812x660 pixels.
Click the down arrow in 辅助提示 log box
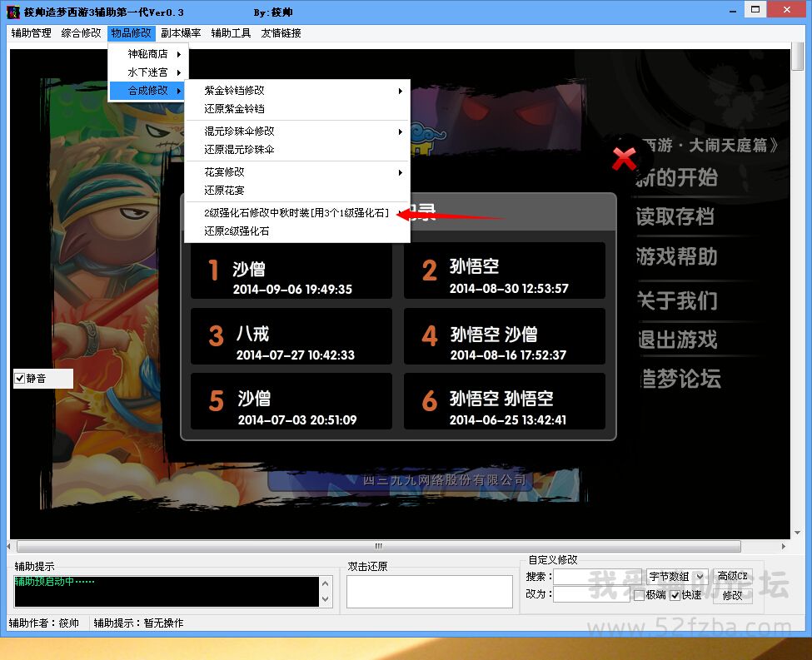coord(325,599)
